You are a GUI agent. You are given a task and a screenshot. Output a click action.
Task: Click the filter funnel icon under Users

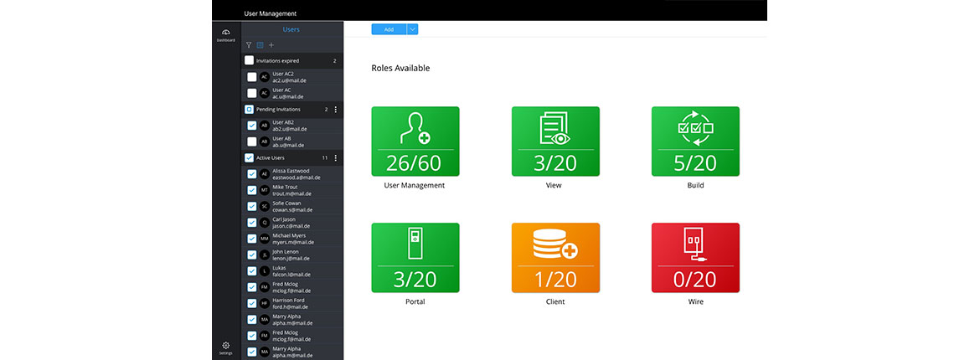click(249, 45)
